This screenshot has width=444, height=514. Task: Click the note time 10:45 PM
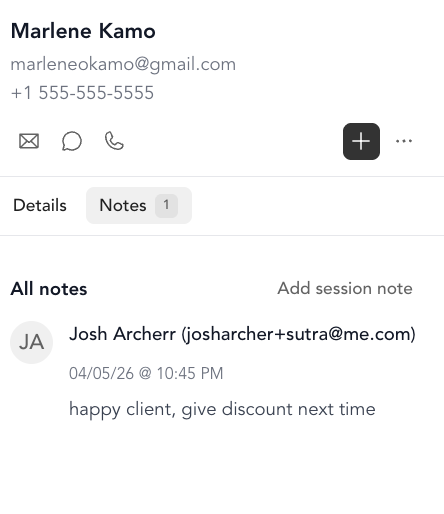(x=190, y=373)
